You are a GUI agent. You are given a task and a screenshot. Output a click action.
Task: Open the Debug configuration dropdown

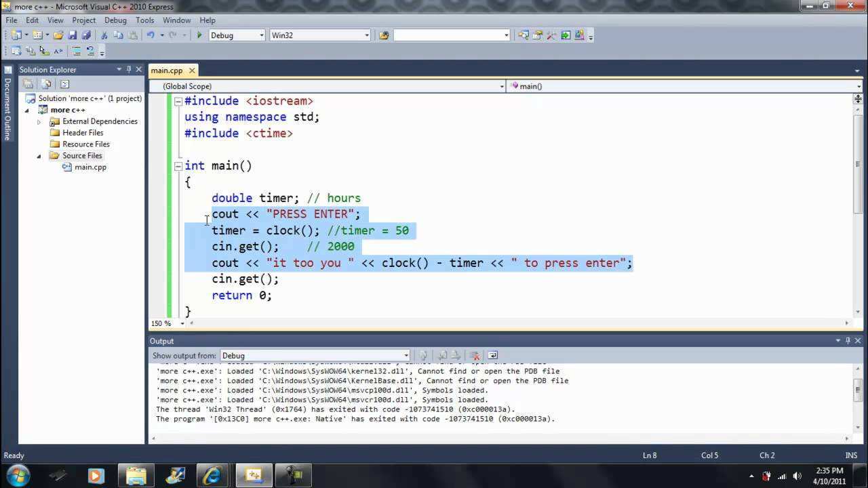click(262, 35)
